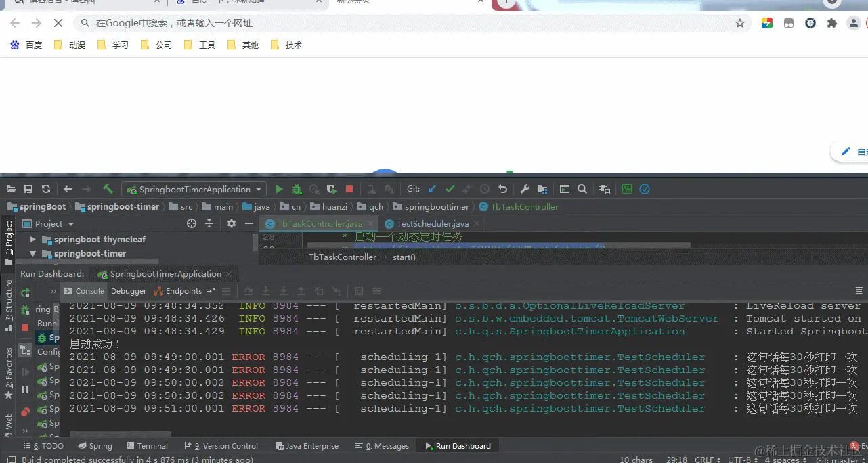
Task: Pause program in Run Dashboard sidebar
Action: coord(25,389)
